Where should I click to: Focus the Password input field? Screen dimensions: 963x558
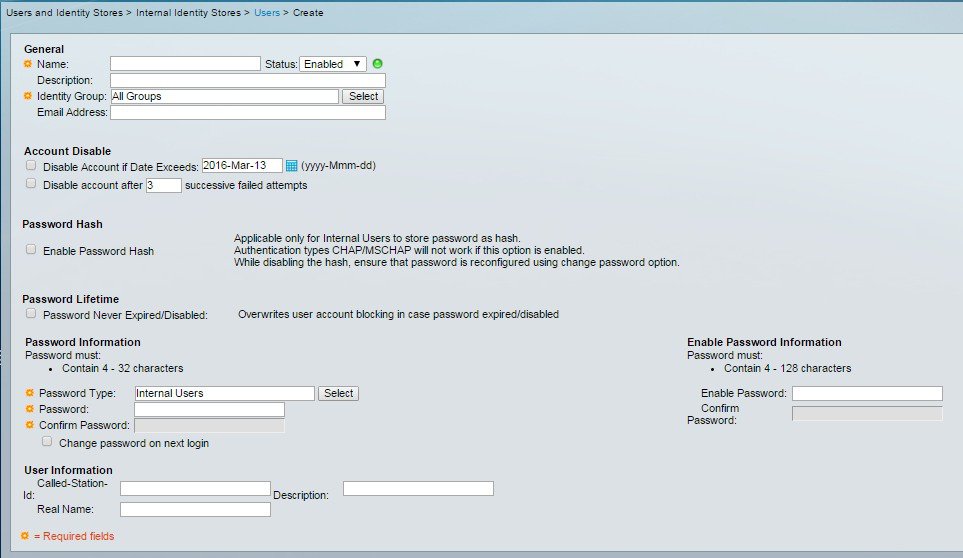coord(209,409)
